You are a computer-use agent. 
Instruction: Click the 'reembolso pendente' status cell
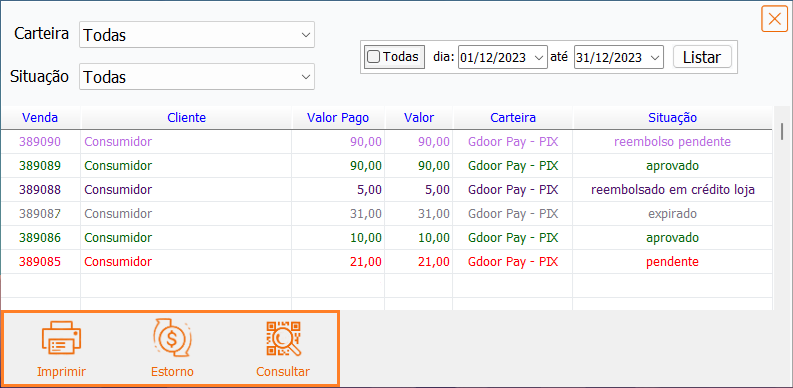[672, 142]
